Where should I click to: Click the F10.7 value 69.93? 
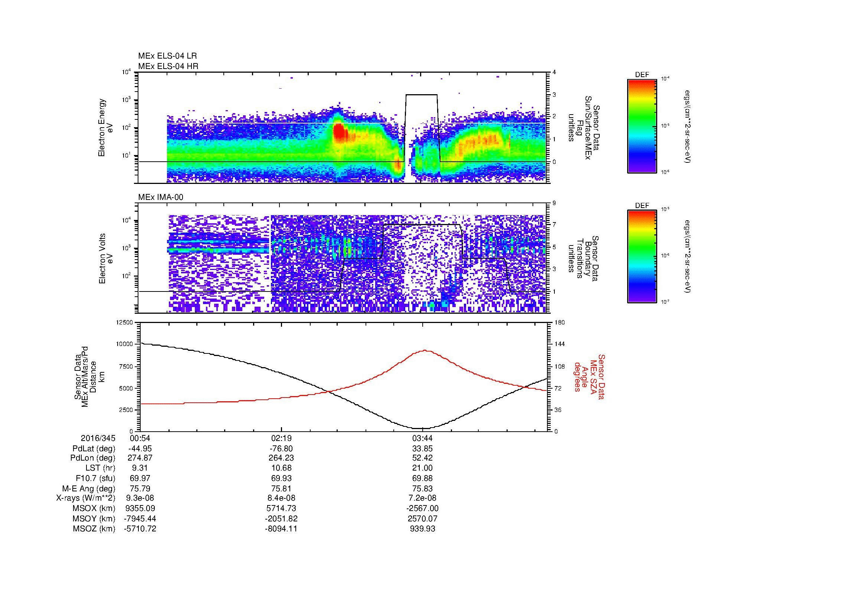pyautogui.click(x=281, y=478)
